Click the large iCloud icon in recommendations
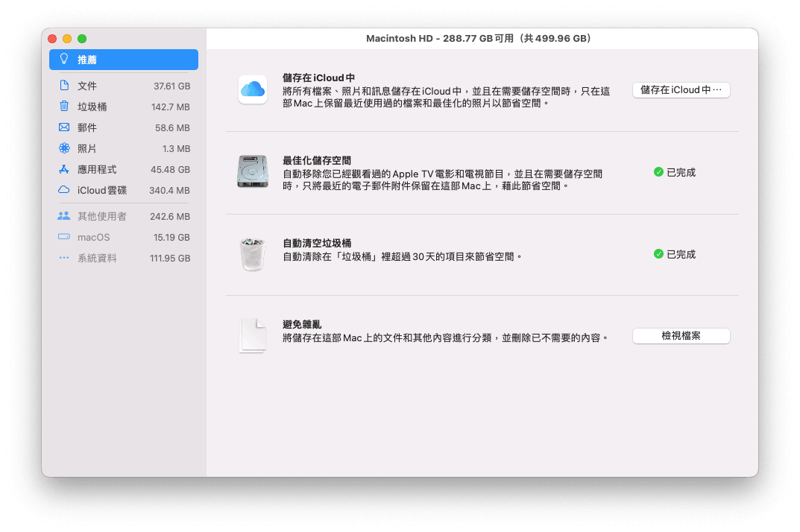The image size is (800, 532). pyautogui.click(x=252, y=90)
